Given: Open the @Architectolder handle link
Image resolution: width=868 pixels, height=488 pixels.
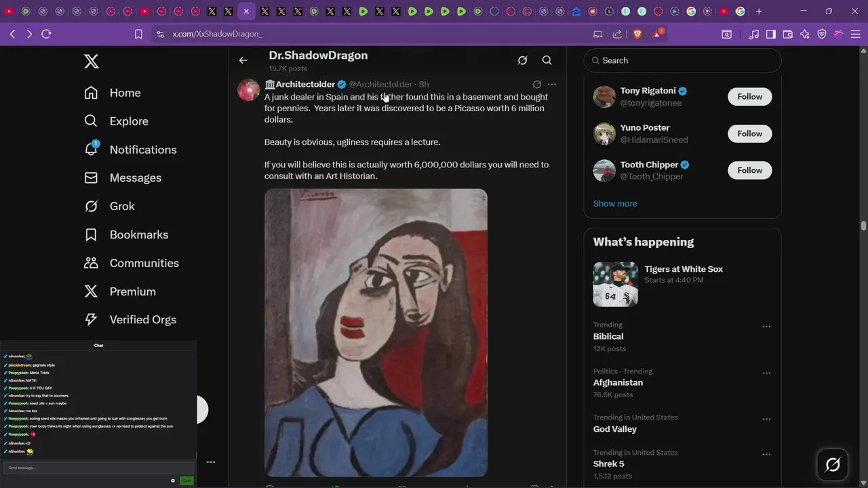Looking at the screenshot, I should coord(380,84).
